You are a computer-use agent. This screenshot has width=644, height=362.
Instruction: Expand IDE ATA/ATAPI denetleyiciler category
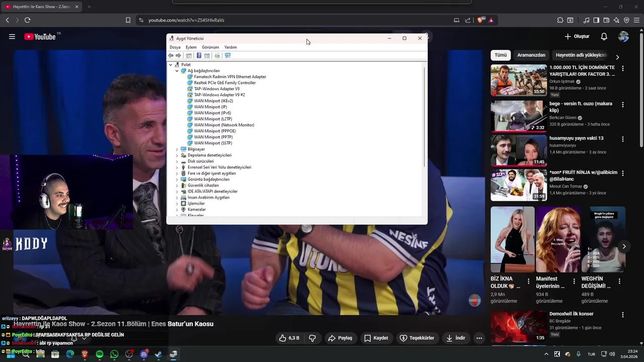(177, 192)
